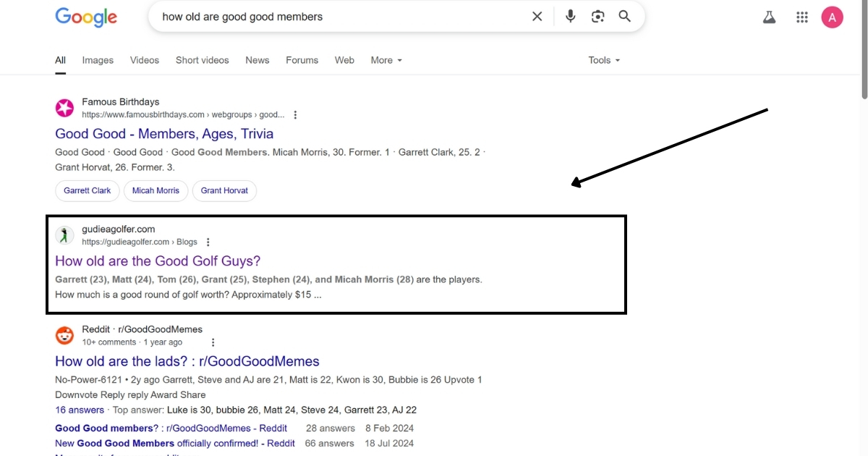Open the '16 answers' link
The image size is (868, 456).
(x=80, y=410)
